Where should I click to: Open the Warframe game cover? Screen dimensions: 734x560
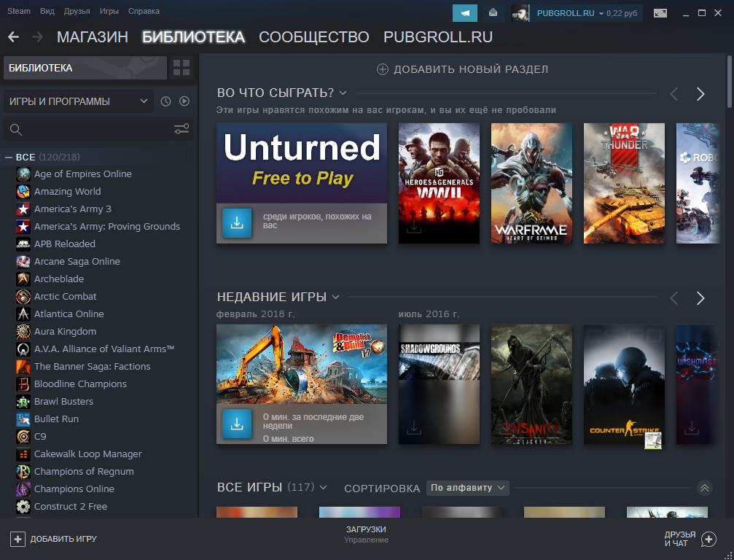(x=531, y=183)
